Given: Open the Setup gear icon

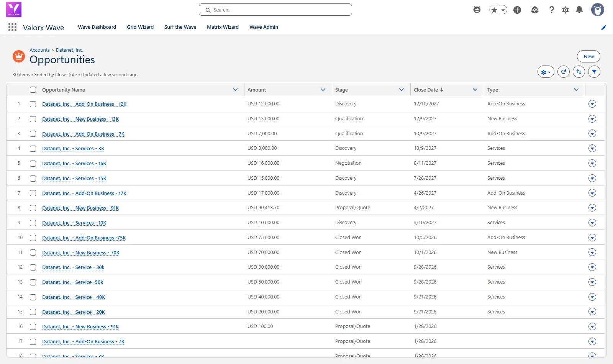Looking at the screenshot, I should 565,10.
